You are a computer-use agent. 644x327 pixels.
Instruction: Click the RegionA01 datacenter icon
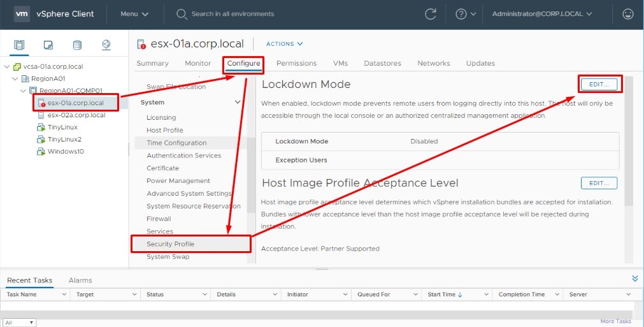pyautogui.click(x=25, y=78)
